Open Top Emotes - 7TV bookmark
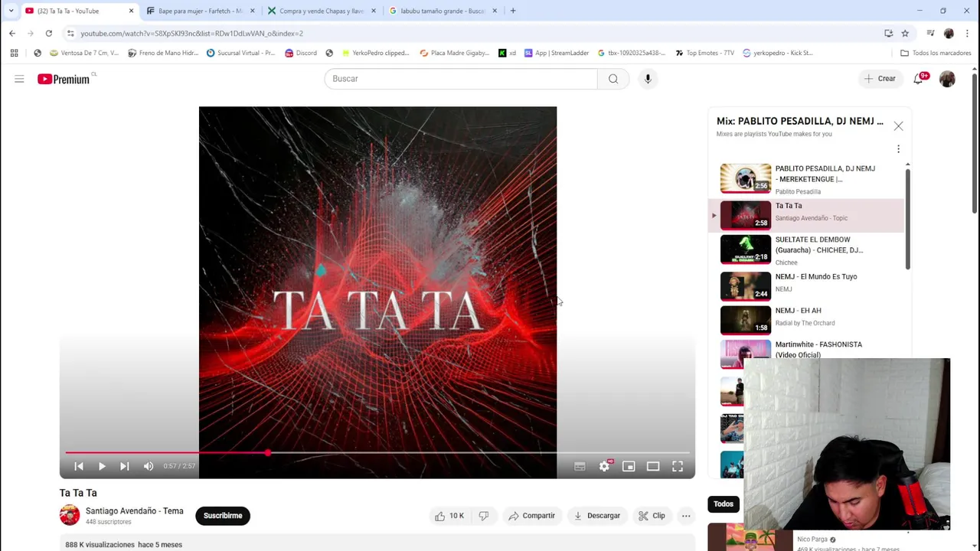Screen dimensions: 980x551 point(704,53)
